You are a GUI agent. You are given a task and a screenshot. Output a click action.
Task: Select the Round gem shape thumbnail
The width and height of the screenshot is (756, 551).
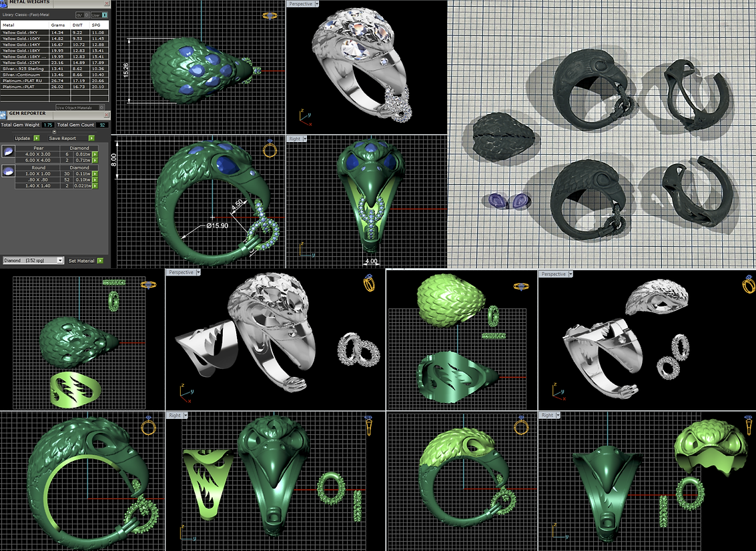coord(9,171)
